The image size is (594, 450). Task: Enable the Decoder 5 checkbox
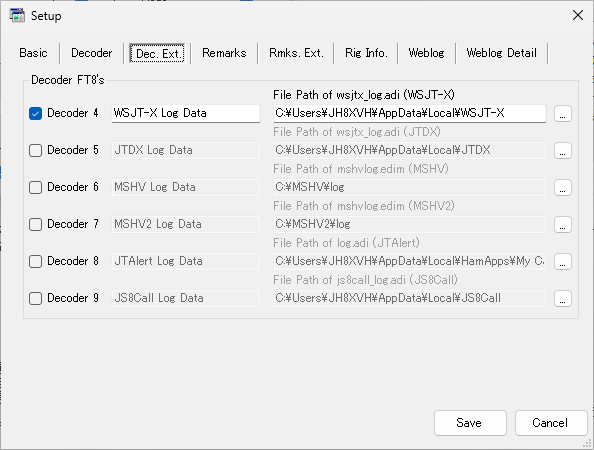36,150
